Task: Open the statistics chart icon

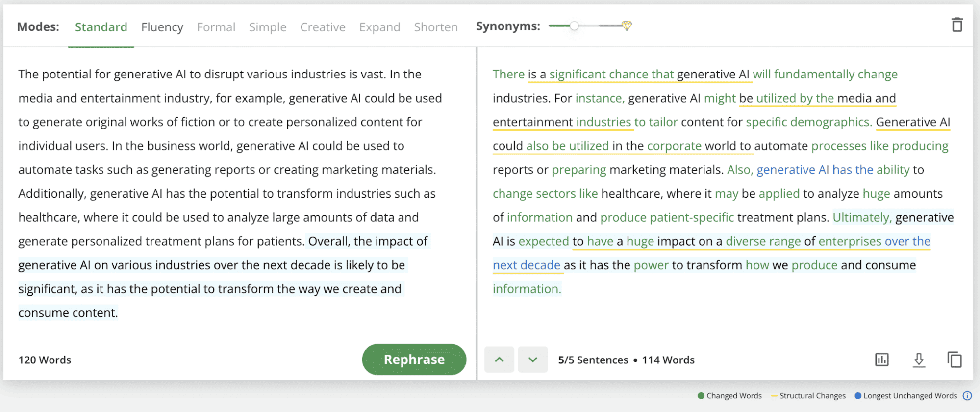Action: coord(881,360)
